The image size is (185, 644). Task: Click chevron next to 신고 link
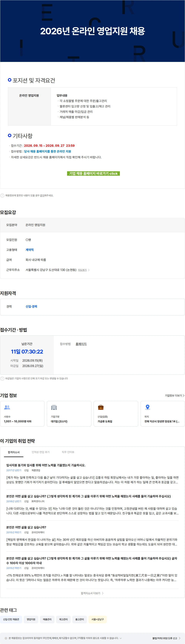(x=179, y=638)
